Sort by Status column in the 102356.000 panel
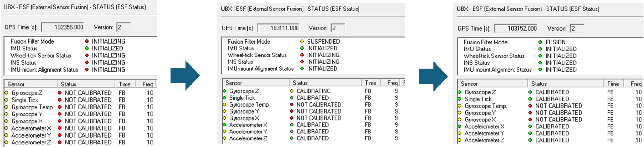644x147 pixels. (x=86, y=84)
